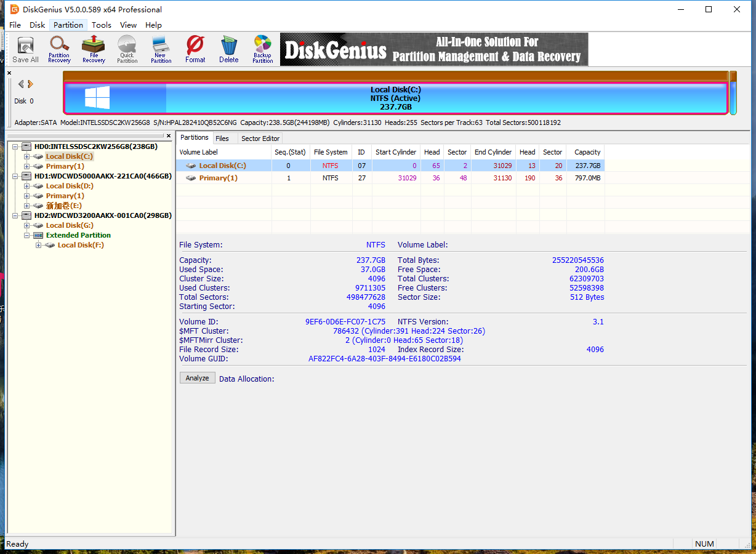Open the Backup Partition tool
The width and height of the screenshot is (756, 554).
[x=262, y=49]
